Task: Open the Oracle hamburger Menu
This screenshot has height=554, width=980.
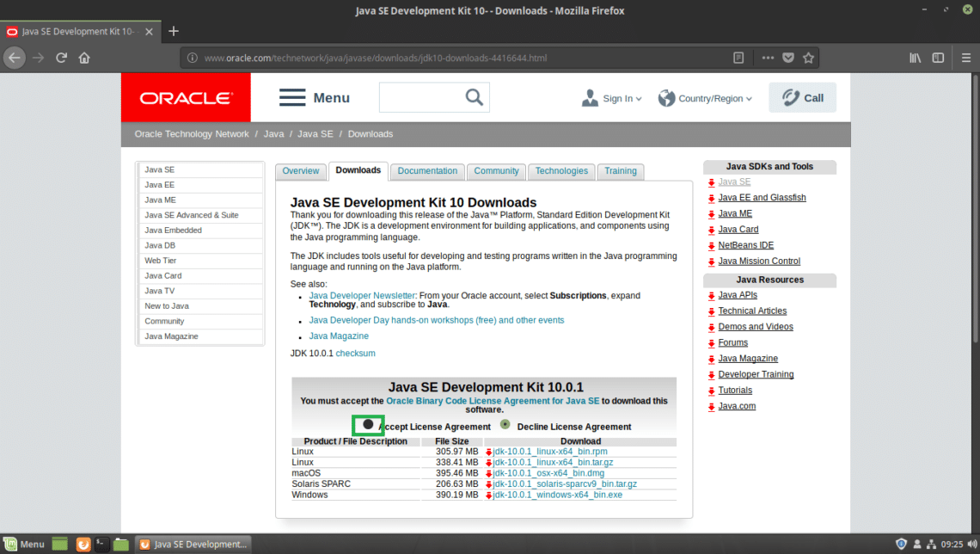Action: (315, 97)
